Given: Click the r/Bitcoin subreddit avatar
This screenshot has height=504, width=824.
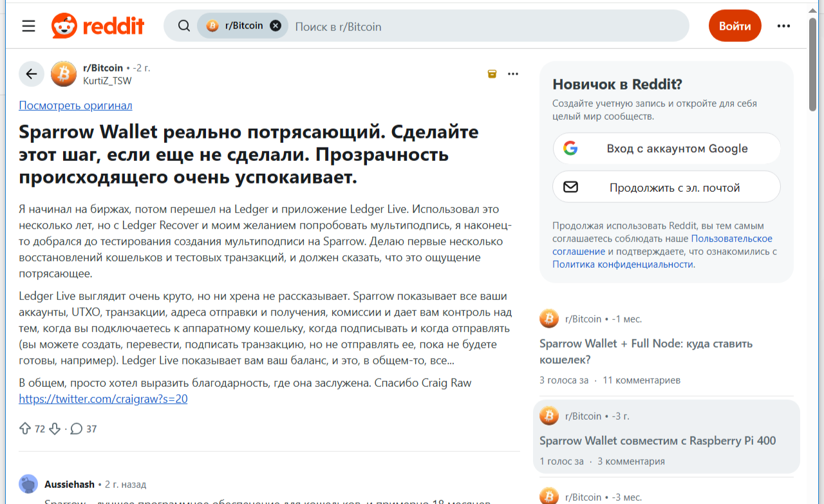Looking at the screenshot, I should point(63,73).
